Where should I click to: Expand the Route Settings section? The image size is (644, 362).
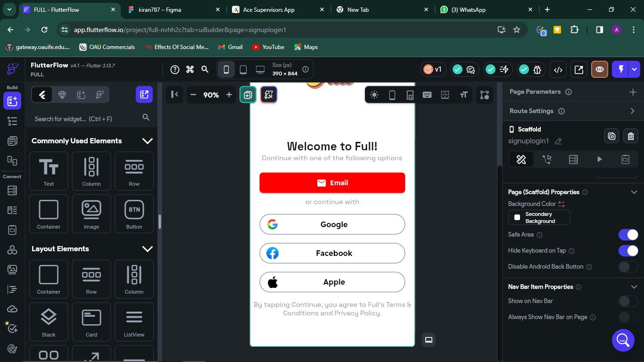[632, 111]
